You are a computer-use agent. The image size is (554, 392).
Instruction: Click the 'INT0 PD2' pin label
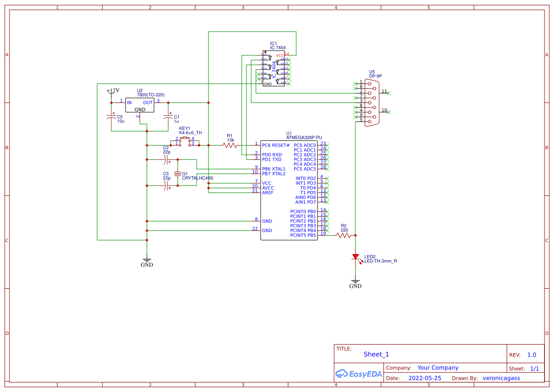coord(306,179)
